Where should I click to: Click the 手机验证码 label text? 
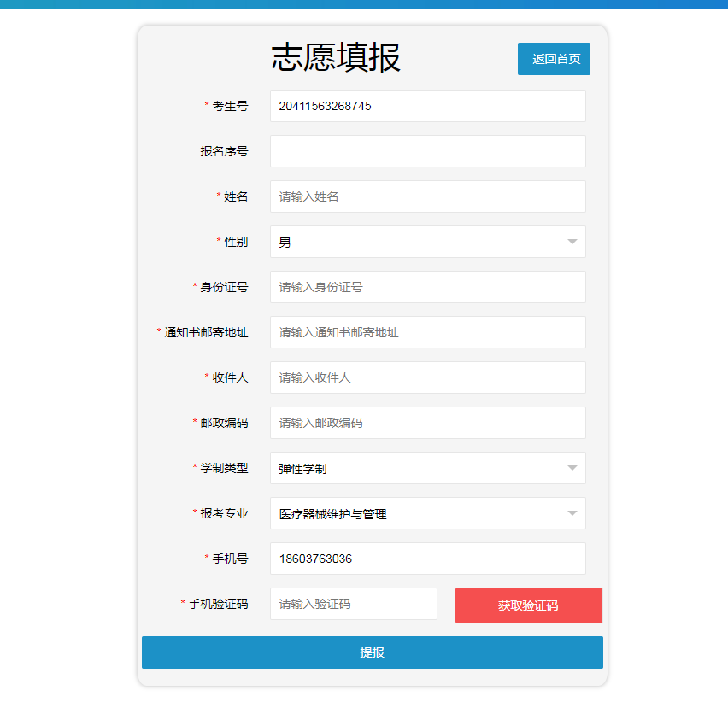coord(218,604)
